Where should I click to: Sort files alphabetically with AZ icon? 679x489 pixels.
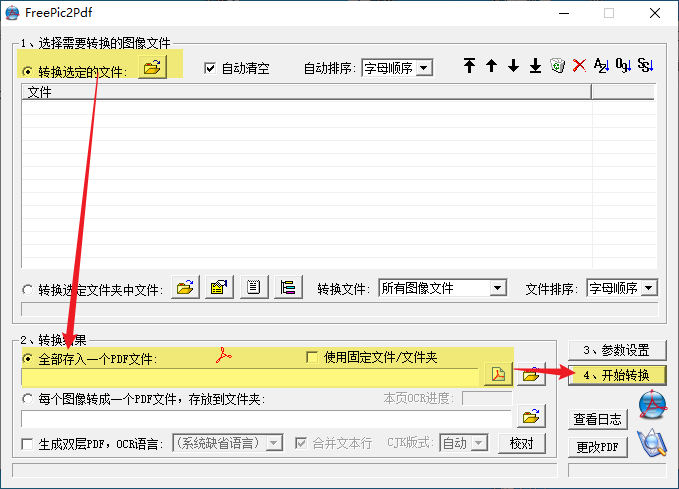601,66
